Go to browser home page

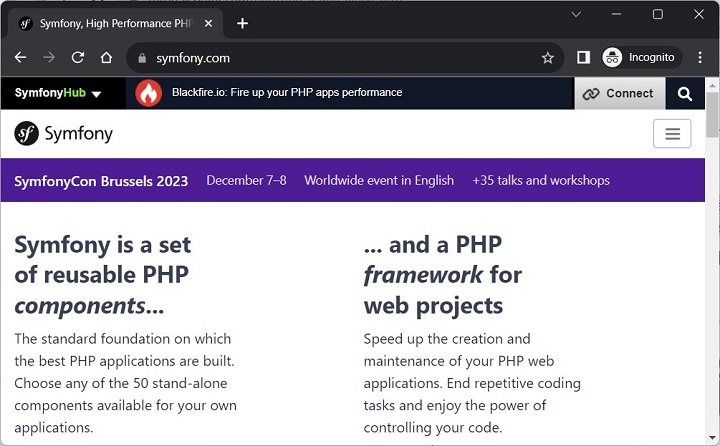point(106,58)
